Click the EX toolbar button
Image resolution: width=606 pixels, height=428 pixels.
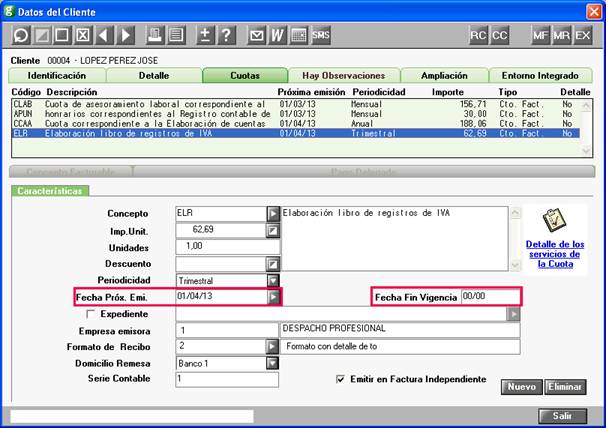[x=583, y=36]
